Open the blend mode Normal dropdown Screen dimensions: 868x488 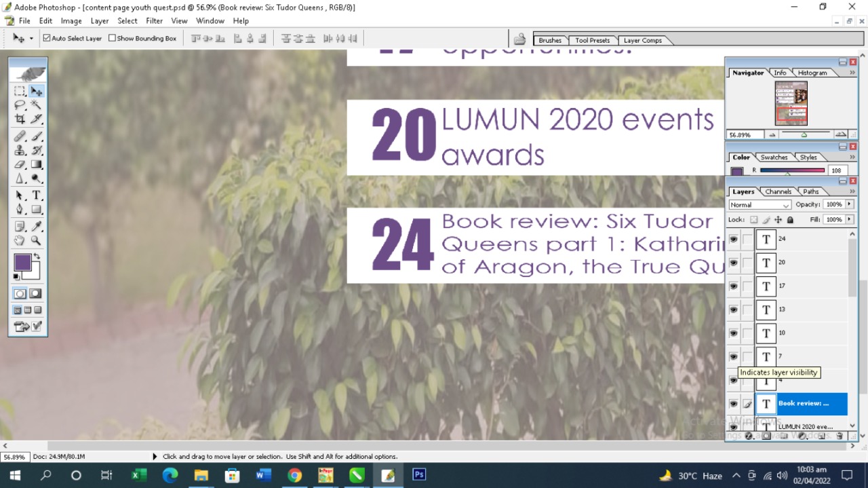[x=759, y=205]
